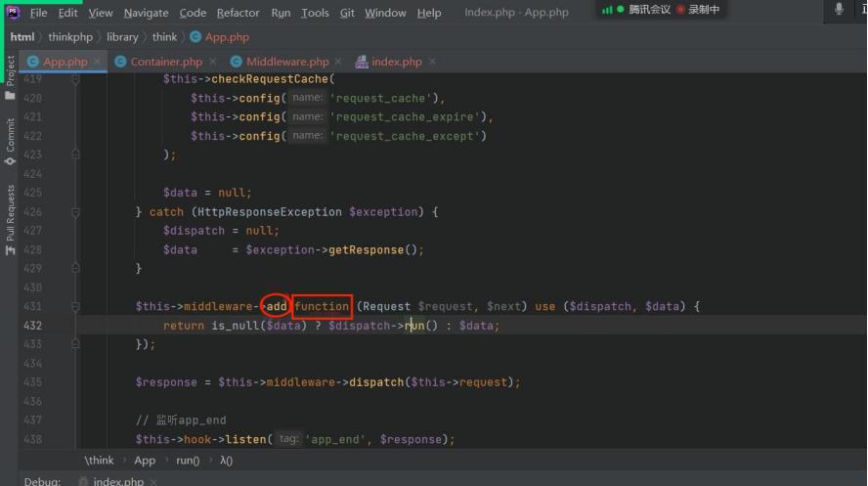
Task: Click the Tencent Meeting signal strength icon
Action: coord(607,10)
